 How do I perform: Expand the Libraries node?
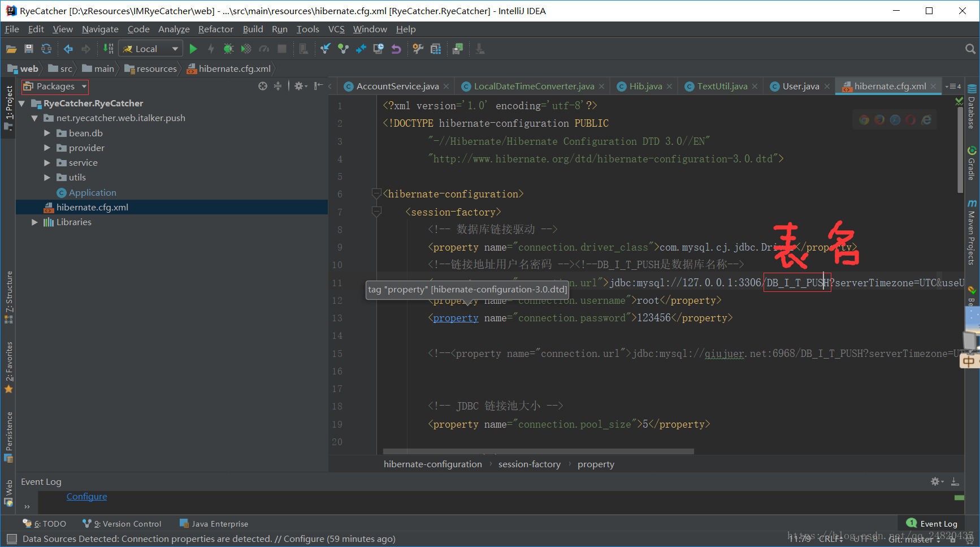tap(34, 222)
